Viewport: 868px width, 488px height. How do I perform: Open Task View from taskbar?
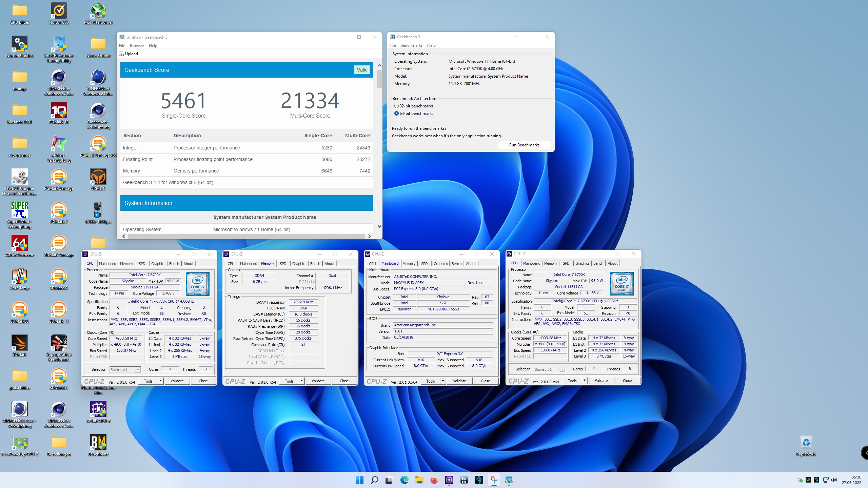(389, 480)
